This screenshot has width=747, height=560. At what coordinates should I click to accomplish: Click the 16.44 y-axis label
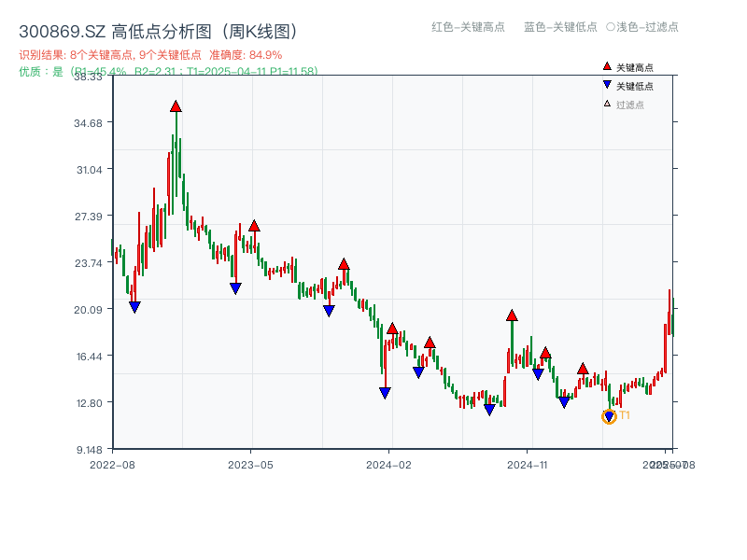(89, 357)
